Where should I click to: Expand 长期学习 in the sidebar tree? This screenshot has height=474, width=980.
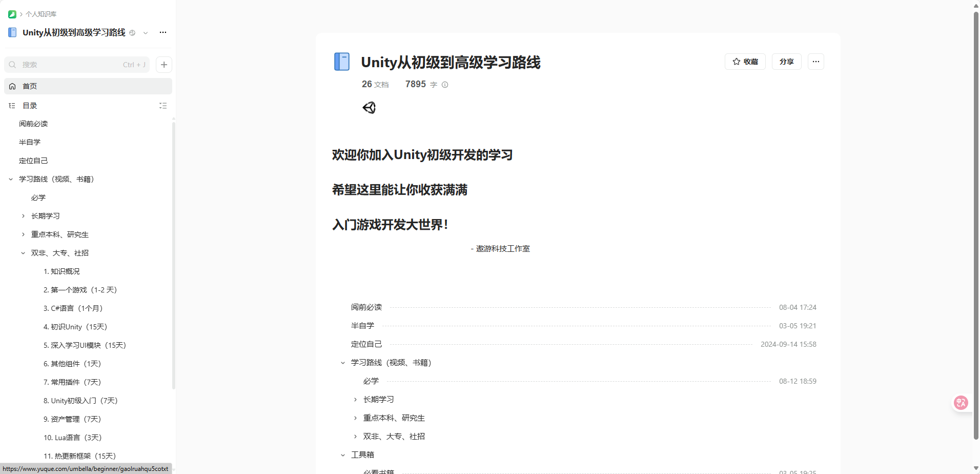pos(23,216)
